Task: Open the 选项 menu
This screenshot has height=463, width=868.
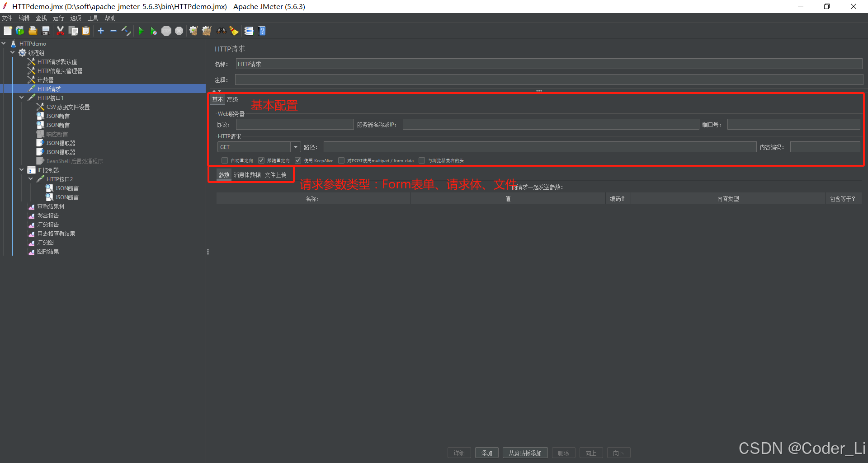Action: point(75,18)
